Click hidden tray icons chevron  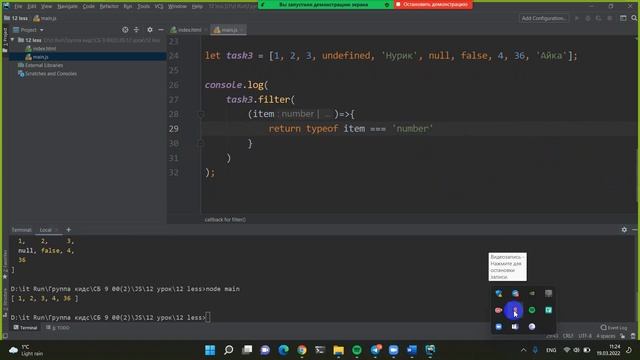pos(523,350)
